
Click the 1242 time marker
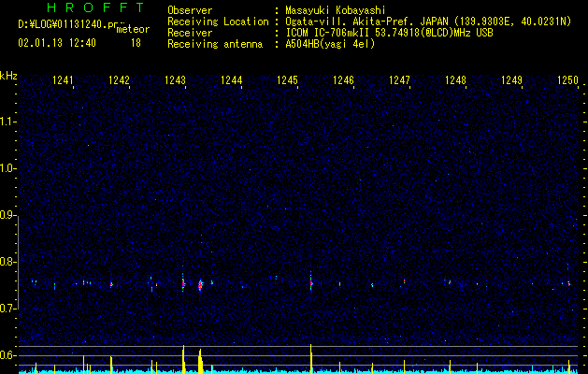119,79
